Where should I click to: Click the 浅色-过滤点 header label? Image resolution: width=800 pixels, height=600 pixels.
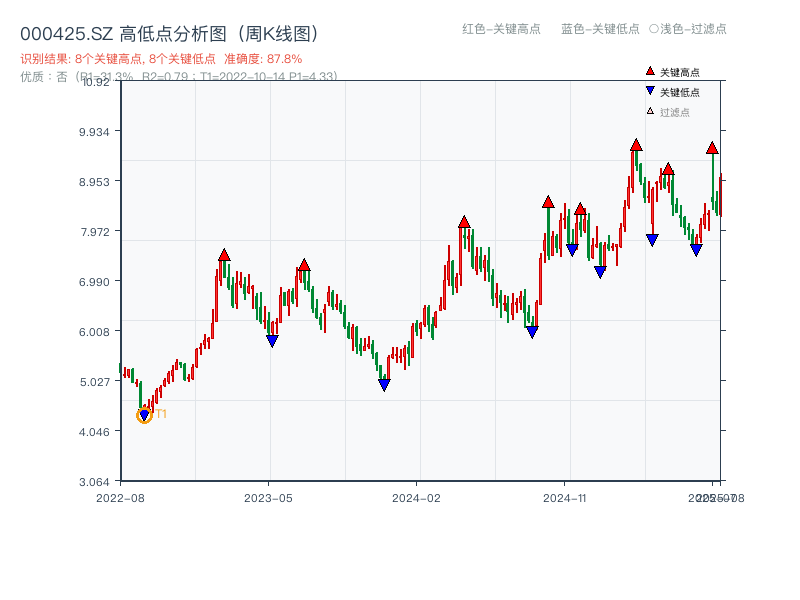click(693, 29)
